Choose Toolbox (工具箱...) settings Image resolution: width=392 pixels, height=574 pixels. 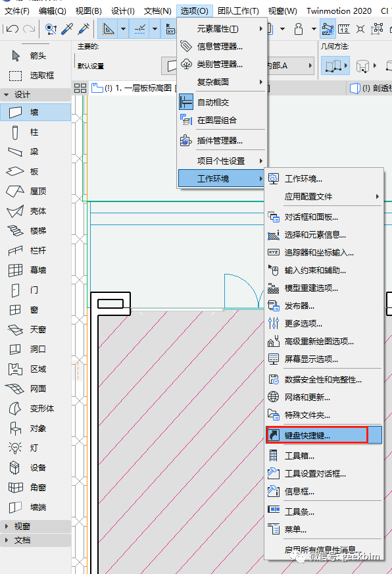[324, 456]
